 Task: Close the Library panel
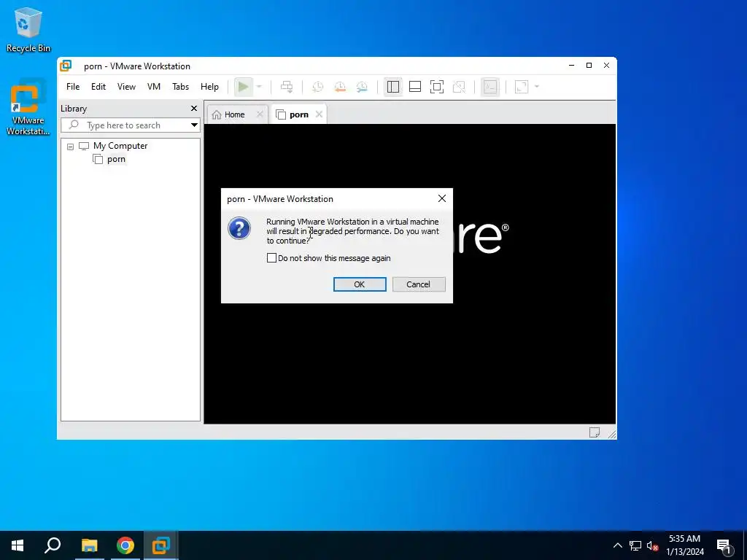tap(194, 109)
